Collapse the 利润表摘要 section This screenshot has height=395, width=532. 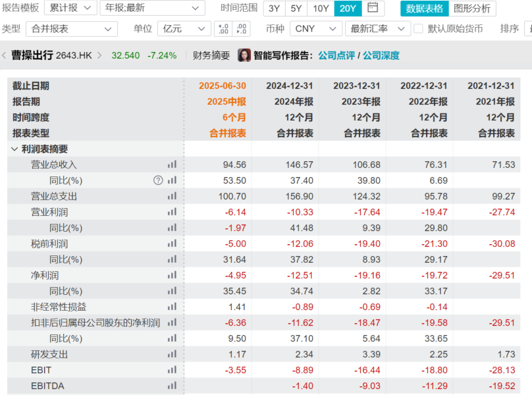point(14,149)
